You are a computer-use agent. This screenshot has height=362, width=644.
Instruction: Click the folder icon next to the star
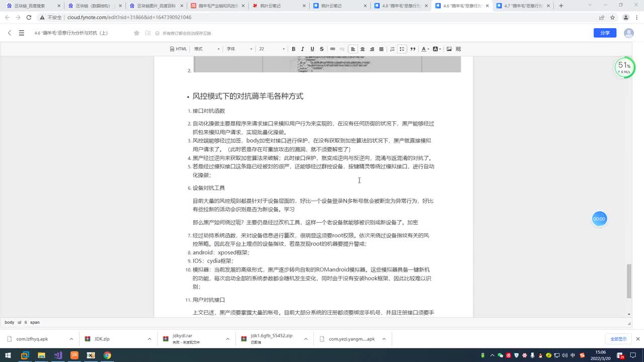[x=147, y=33]
